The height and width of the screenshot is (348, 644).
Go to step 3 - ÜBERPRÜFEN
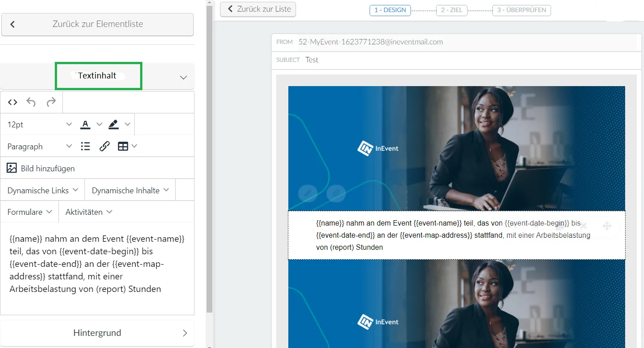click(521, 10)
